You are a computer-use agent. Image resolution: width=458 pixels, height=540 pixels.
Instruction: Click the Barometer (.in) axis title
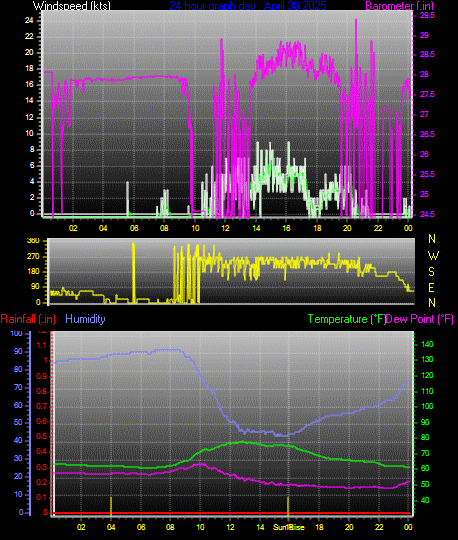[x=399, y=6]
